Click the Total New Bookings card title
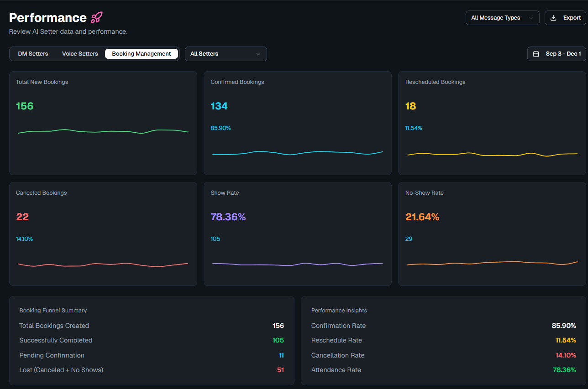 [x=42, y=82]
